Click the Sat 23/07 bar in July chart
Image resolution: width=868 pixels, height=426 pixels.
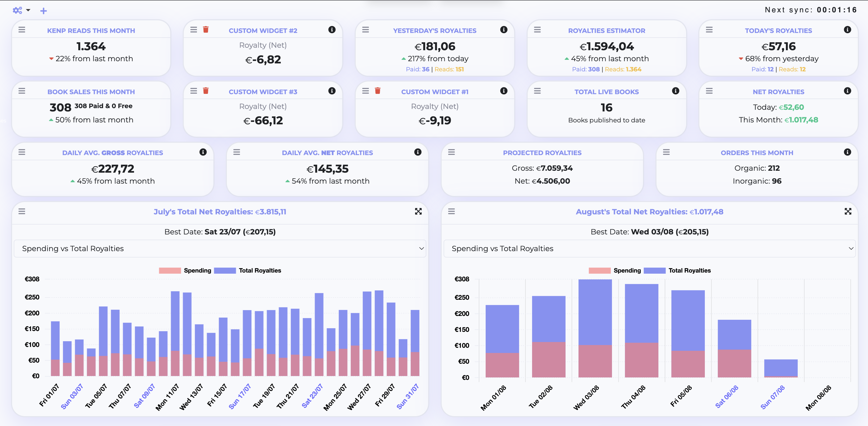[x=319, y=334]
